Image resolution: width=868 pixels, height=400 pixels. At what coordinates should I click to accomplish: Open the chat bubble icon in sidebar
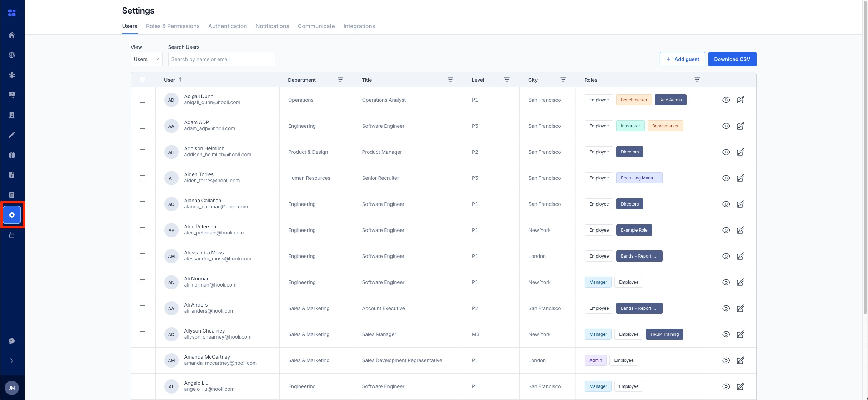tap(12, 341)
